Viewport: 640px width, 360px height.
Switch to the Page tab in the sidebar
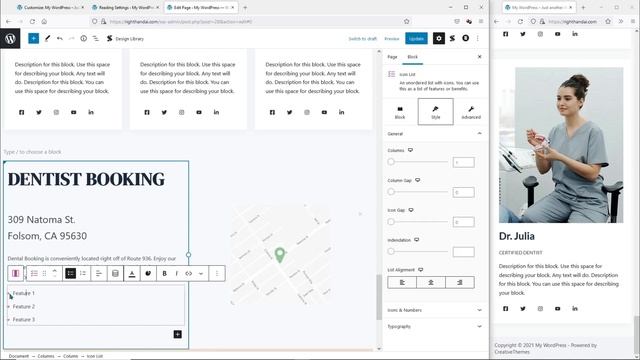pyautogui.click(x=392, y=57)
